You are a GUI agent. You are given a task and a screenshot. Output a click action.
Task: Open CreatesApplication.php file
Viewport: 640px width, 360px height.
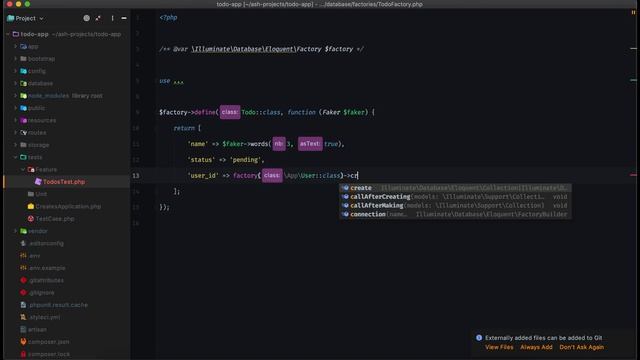pyautogui.click(x=68, y=207)
